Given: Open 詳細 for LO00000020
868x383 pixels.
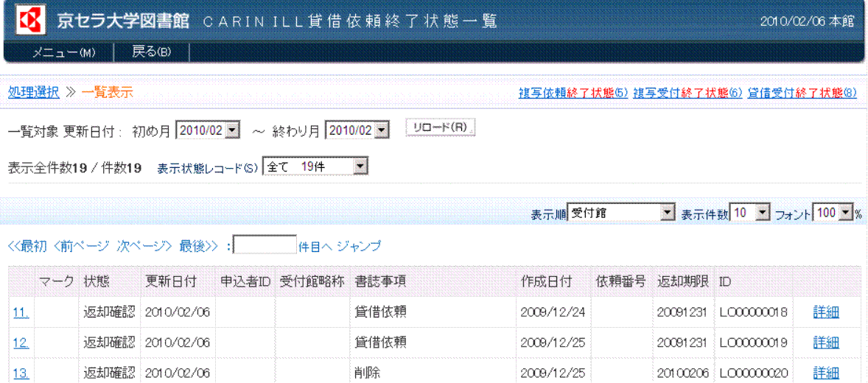Looking at the screenshot, I should tap(826, 373).
